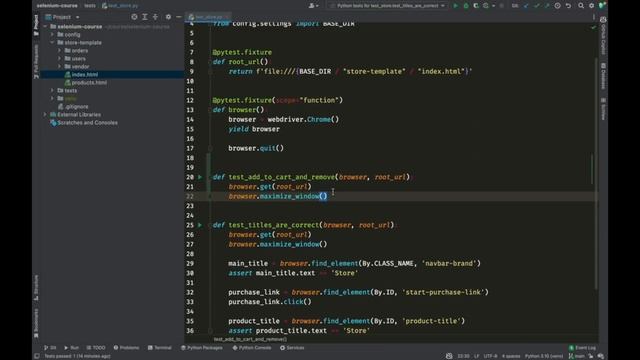640x360 pixels.
Task: Toggle the Pull Requests sidebar tab
Action: point(36,62)
